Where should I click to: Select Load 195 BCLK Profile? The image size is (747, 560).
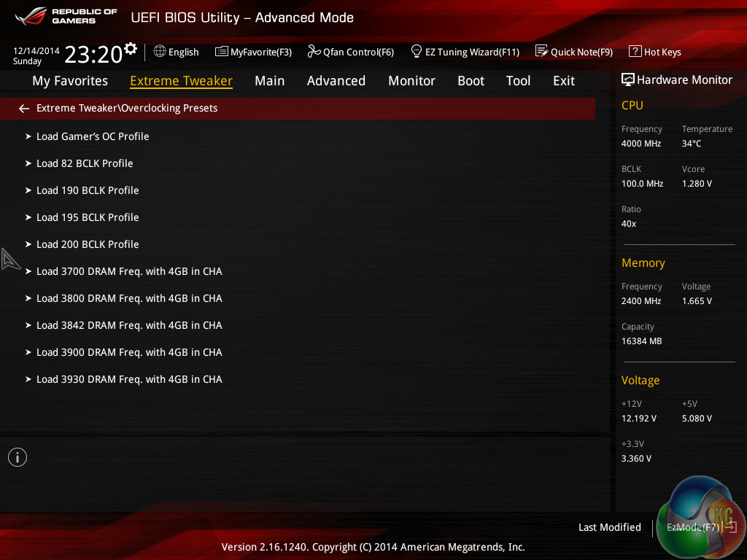(88, 217)
